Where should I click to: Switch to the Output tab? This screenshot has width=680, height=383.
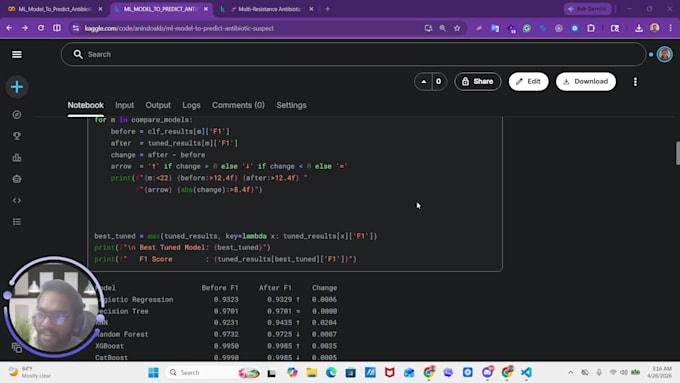pyautogui.click(x=158, y=105)
